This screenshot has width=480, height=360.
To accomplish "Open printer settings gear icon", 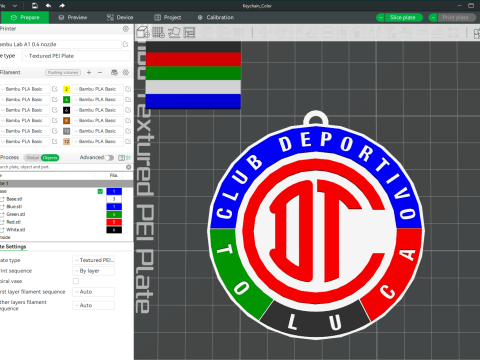I will [x=126, y=29].
